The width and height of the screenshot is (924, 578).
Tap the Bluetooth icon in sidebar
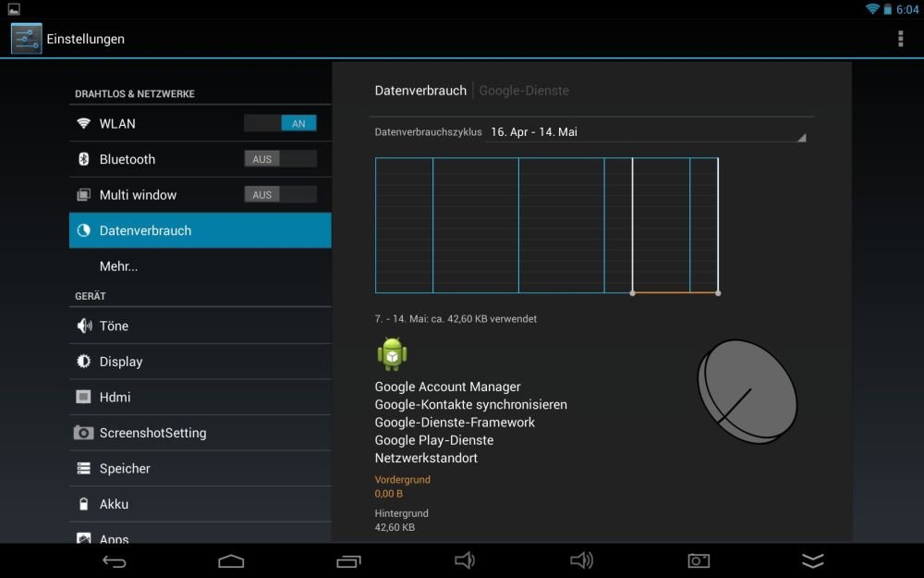click(84, 159)
